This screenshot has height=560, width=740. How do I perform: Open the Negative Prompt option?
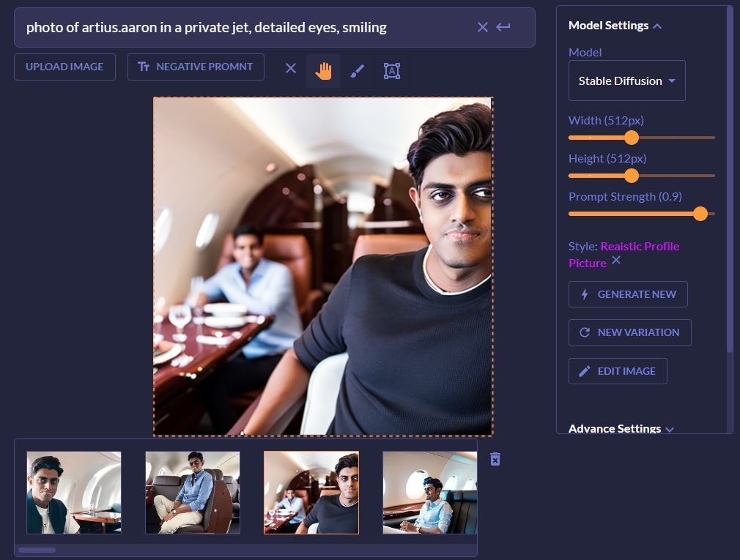tap(196, 67)
